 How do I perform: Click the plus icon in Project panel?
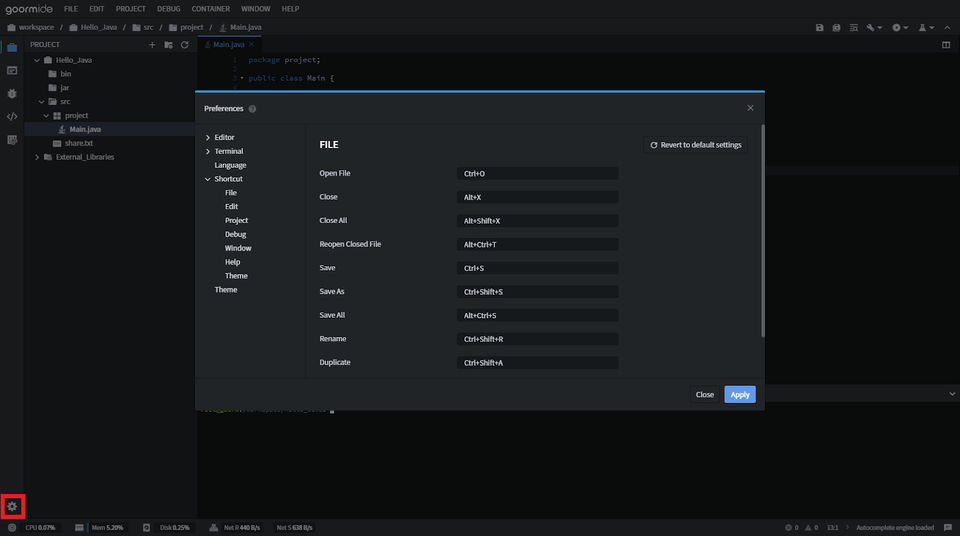(x=152, y=45)
